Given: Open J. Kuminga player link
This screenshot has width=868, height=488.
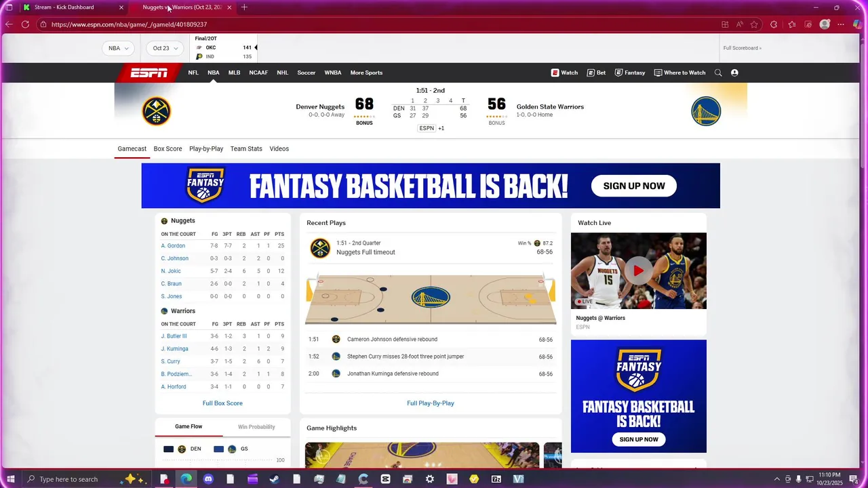Looking at the screenshot, I should [174, 349].
